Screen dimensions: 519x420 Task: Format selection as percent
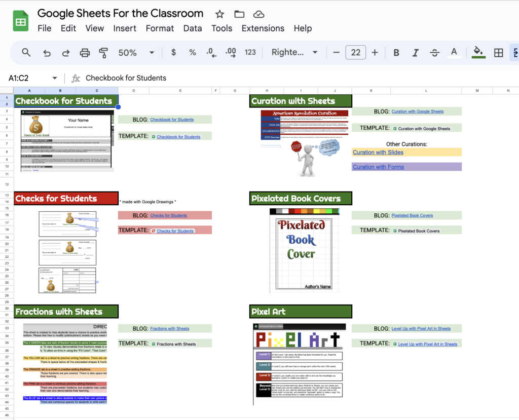(x=192, y=52)
